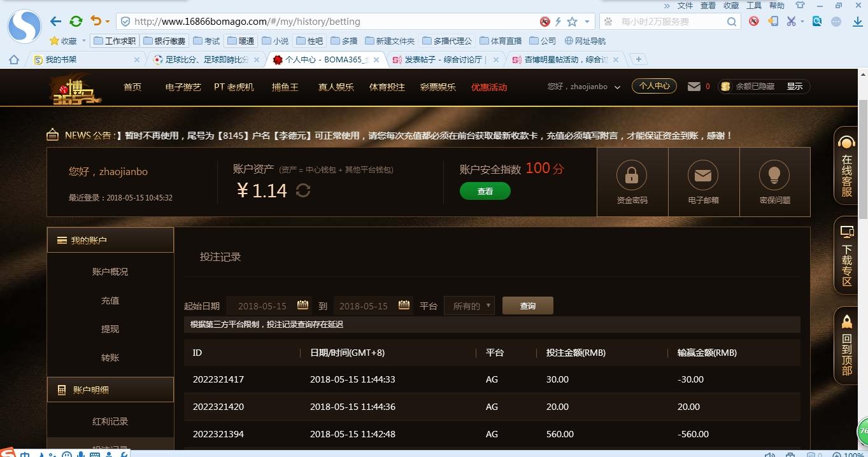This screenshot has height=457, width=868.
Task: Open 提现 in the account sidebar
Action: point(110,329)
